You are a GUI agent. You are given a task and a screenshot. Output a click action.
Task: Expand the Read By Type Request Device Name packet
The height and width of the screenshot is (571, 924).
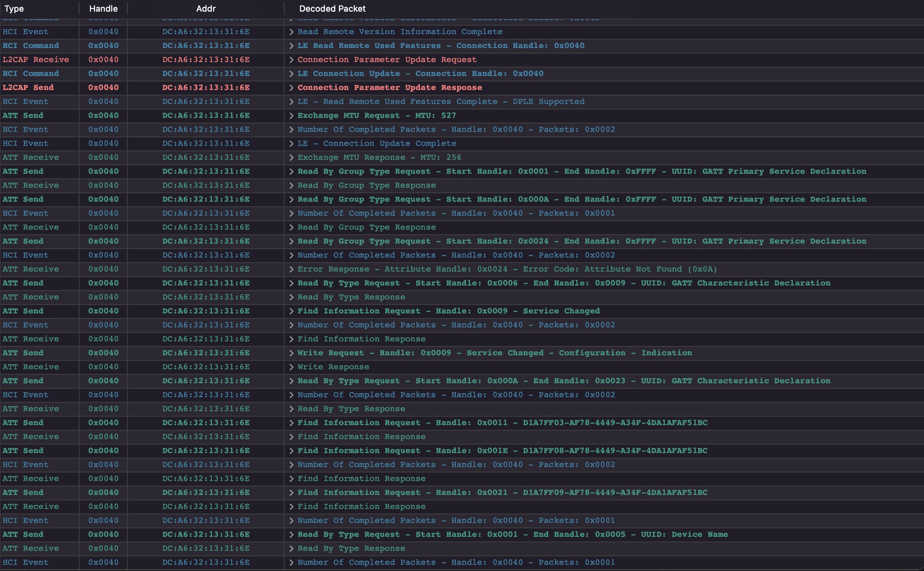(x=290, y=534)
